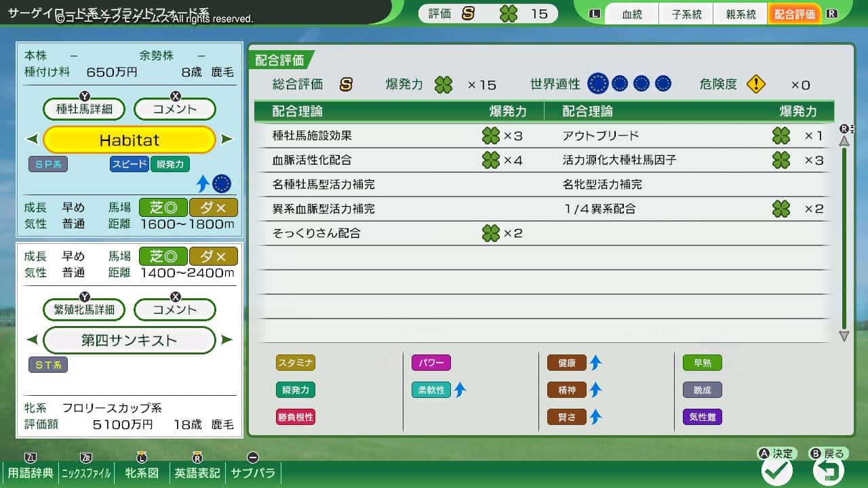Open the コメント comment for the broodmare
The width and height of the screenshot is (868, 488).
(174, 310)
